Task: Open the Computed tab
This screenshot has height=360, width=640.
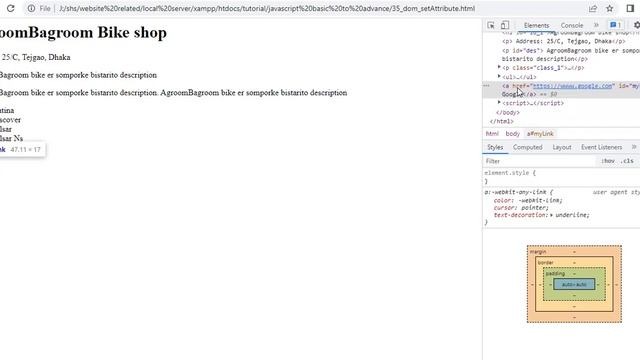Action: pos(527,147)
